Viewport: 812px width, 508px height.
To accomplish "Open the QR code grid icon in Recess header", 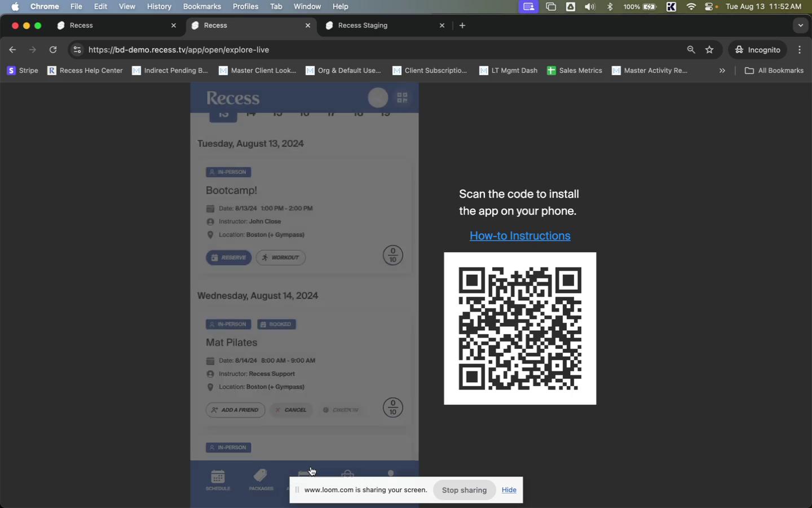I will (402, 98).
